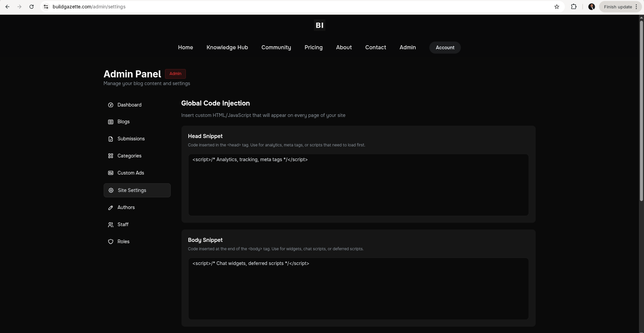
Task: Open Categories in admin sidebar
Action: (137, 156)
